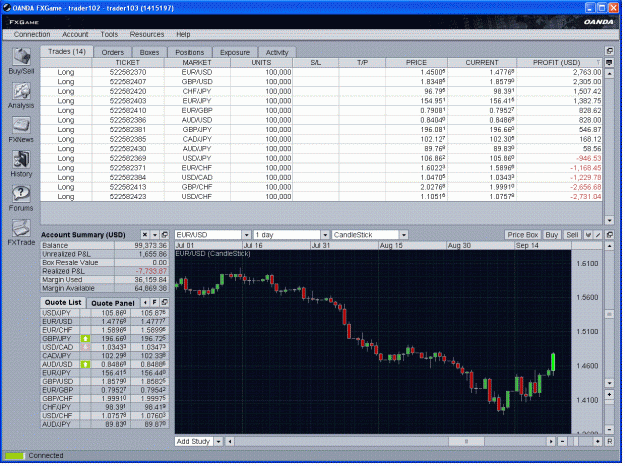The image size is (625, 466).
Task: Sort by the TICKET column header
Action: point(128,63)
